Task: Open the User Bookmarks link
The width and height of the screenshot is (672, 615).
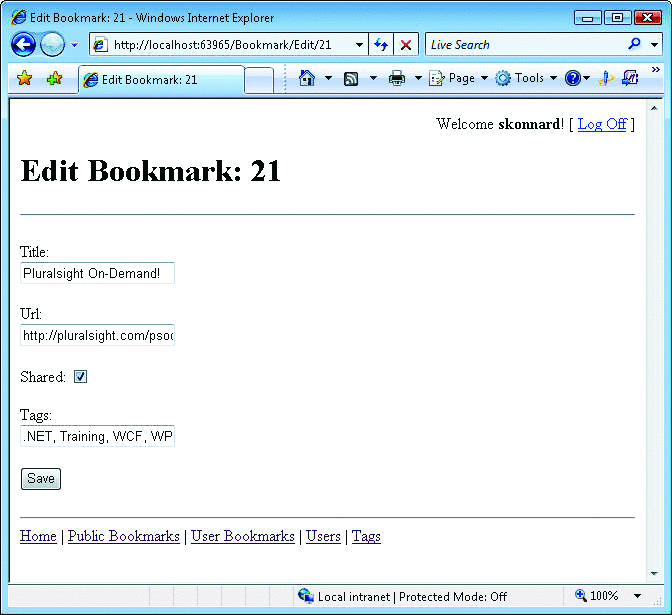Action: click(243, 536)
